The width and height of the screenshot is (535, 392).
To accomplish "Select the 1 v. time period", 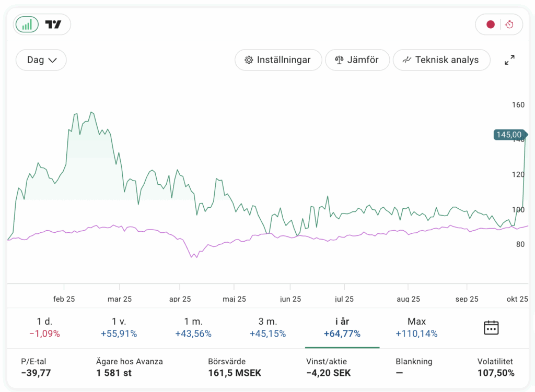I will point(119,328).
